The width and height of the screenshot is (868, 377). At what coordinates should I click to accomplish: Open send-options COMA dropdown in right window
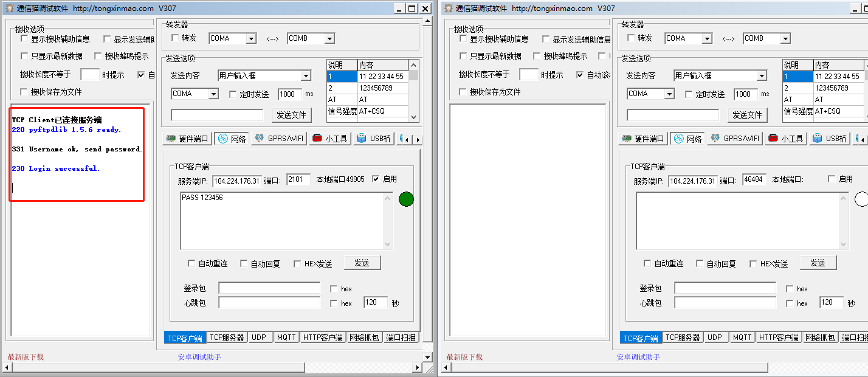669,94
